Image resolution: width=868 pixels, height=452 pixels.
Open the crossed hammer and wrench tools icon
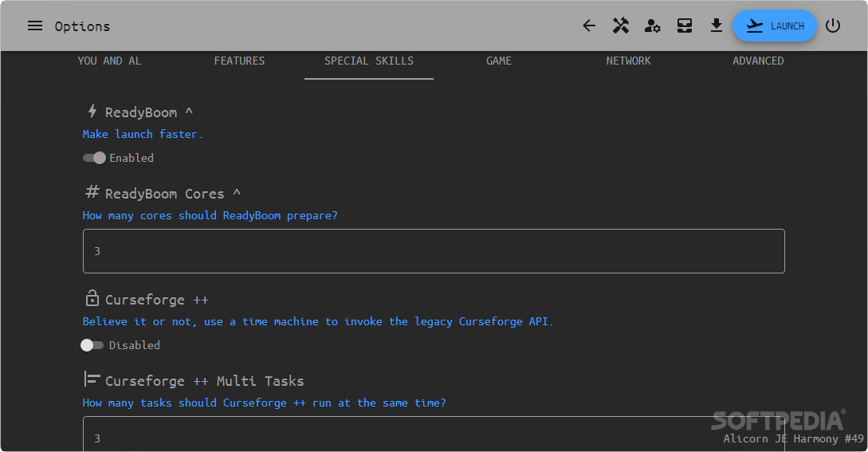click(621, 26)
